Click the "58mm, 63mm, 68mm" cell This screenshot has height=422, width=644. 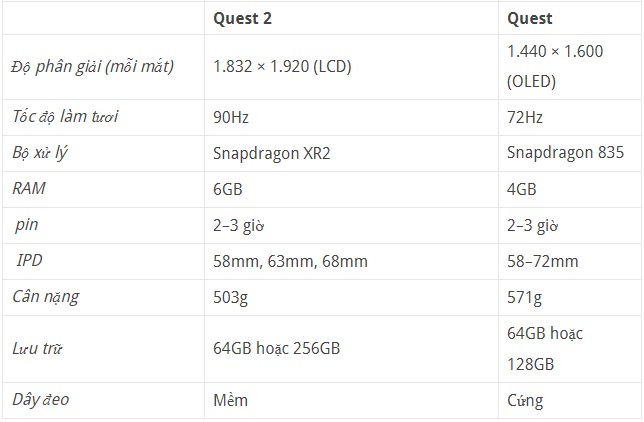coord(290,261)
